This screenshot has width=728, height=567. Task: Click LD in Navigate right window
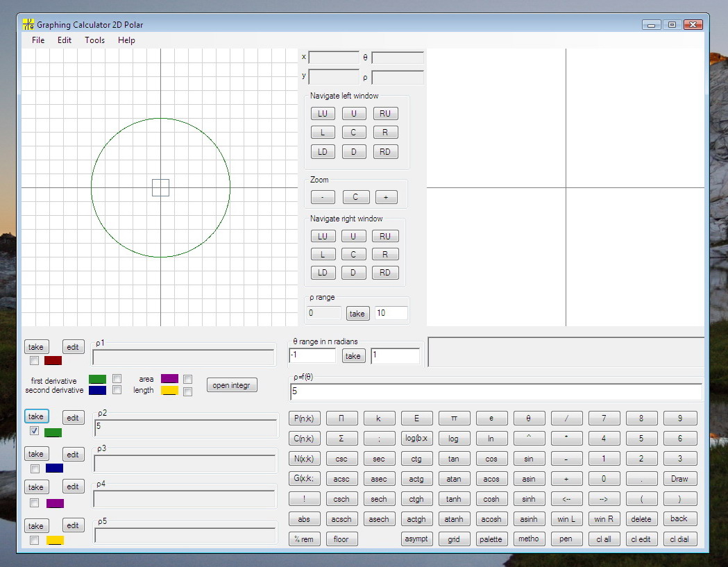coord(323,273)
